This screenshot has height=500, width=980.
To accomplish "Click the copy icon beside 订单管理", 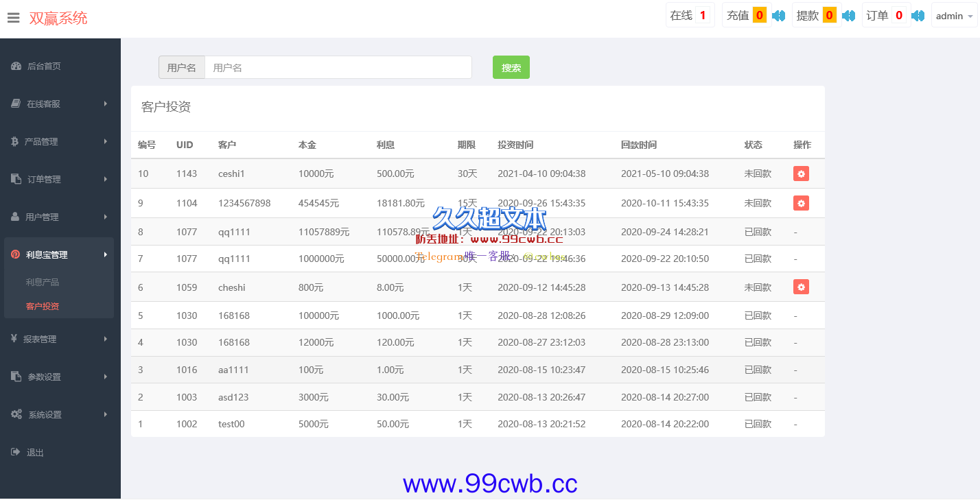I will pos(16,179).
